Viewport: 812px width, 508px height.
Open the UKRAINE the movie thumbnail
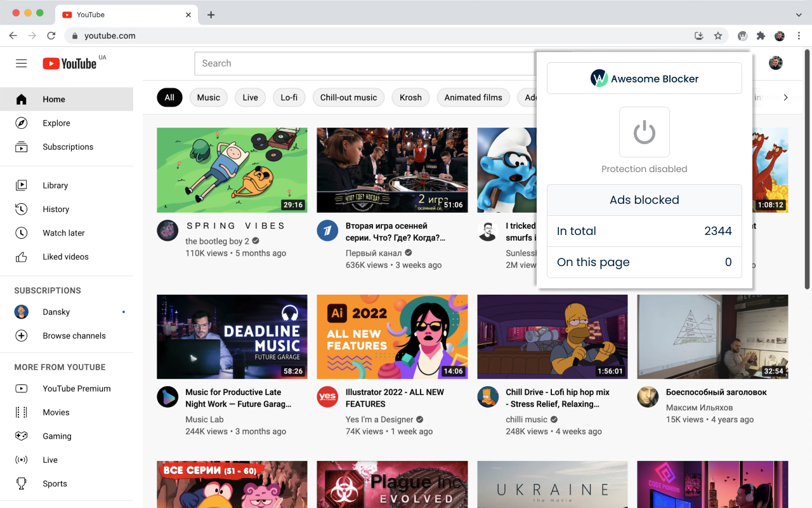coord(553,485)
